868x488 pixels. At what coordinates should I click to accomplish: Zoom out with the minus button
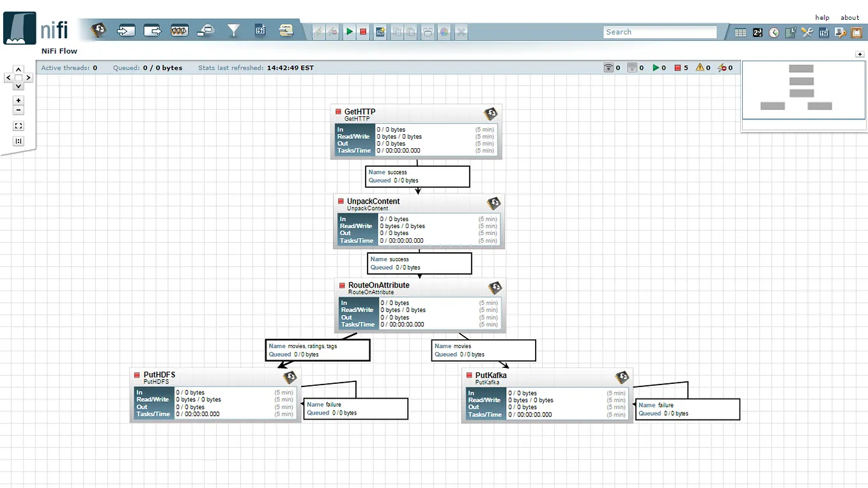click(x=19, y=111)
